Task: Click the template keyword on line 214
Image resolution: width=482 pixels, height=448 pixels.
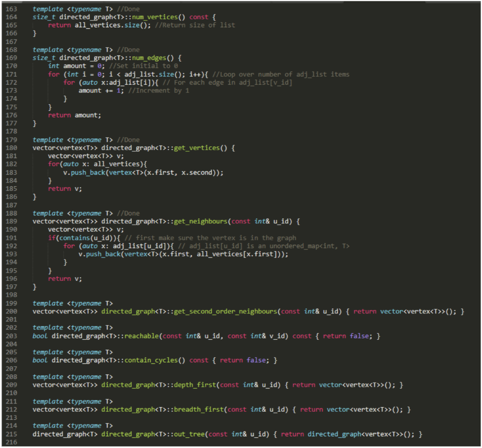Action: [x=48, y=426]
